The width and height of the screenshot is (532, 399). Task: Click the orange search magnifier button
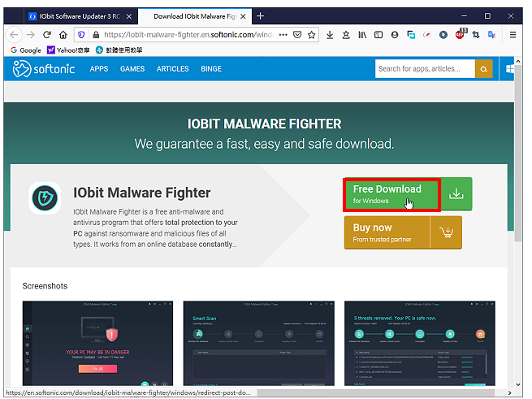tap(484, 69)
